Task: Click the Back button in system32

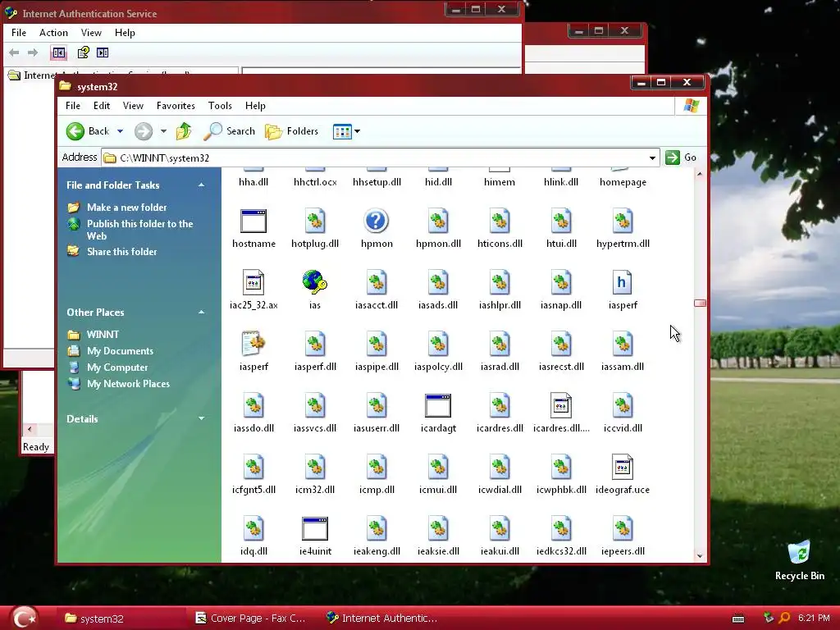Action: [88, 130]
